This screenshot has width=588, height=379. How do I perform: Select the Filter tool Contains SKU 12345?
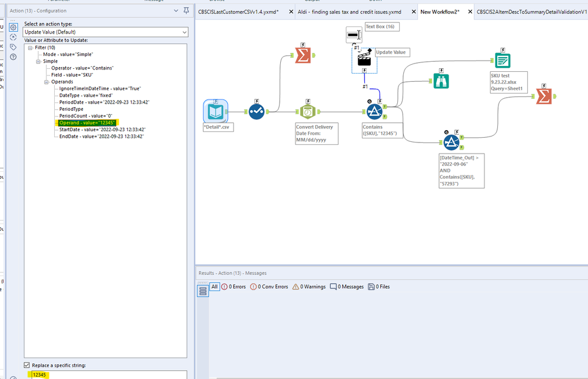(374, 112)
